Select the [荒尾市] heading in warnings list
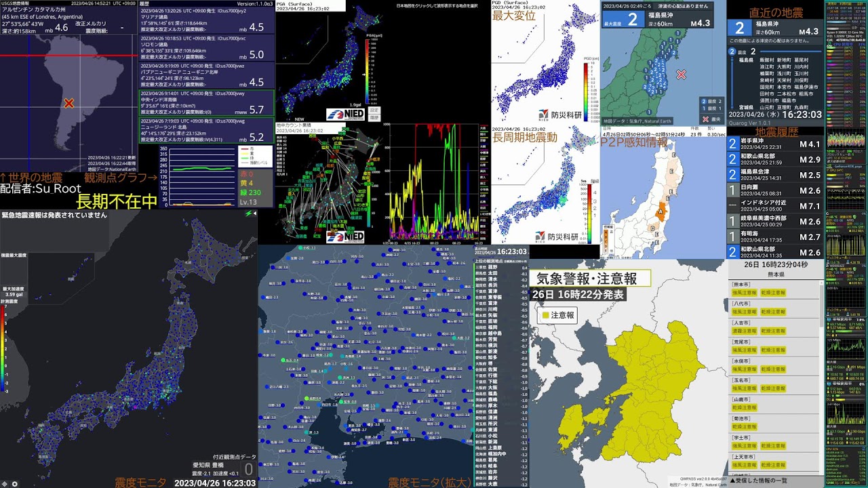This screenshot has height=488, width=868. pos(741,342)
